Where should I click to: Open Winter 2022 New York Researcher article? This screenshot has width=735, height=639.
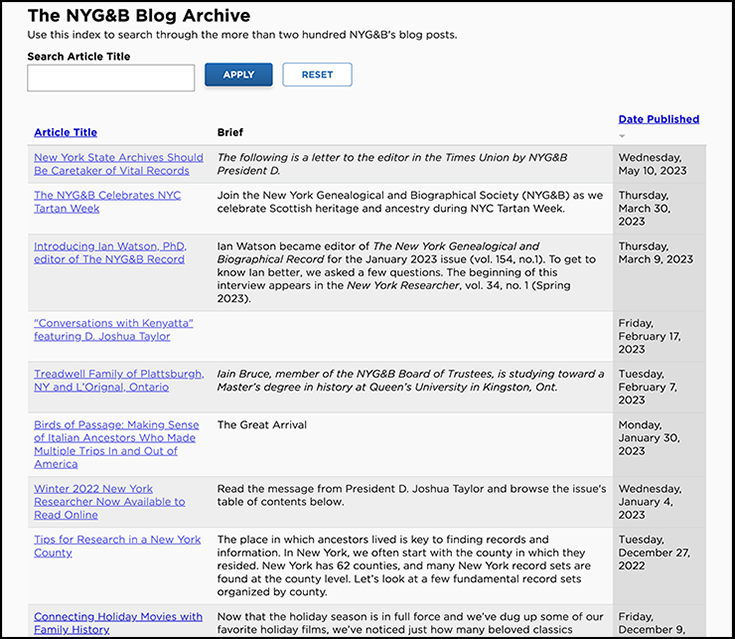click(109, 501)
